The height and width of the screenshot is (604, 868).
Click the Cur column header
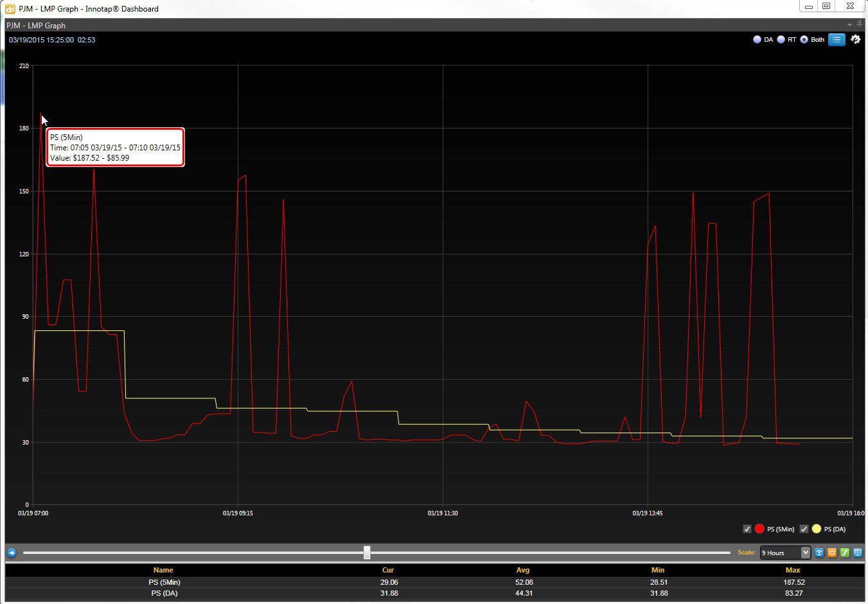388,570
